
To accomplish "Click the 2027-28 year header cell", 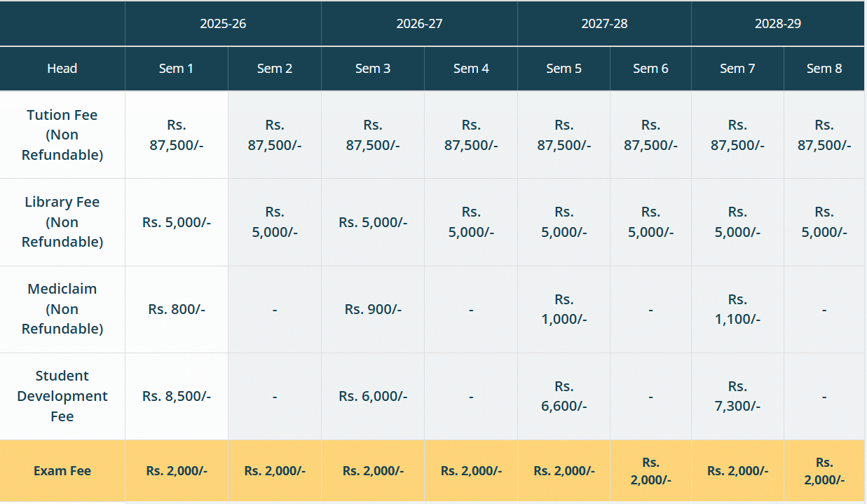I will pos(604,24).
